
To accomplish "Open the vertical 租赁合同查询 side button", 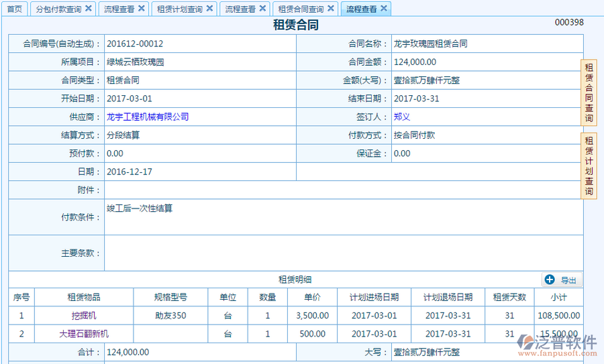I will tap(589, 93).
